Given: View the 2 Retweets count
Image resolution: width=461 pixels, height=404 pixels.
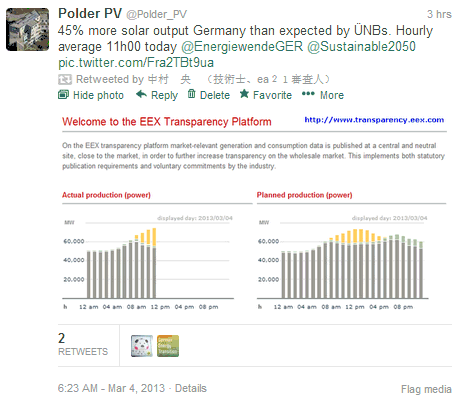Looking at the screenshot, I should [83, 345].
